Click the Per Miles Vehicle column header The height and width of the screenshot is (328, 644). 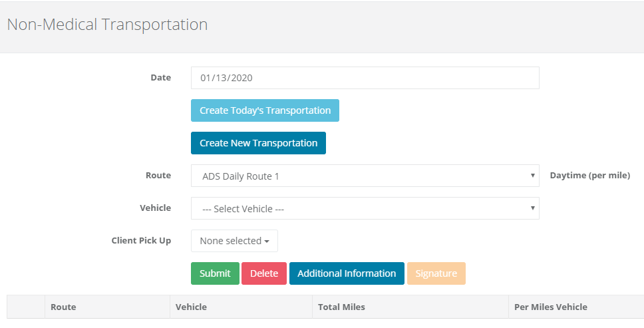(551, 307)
